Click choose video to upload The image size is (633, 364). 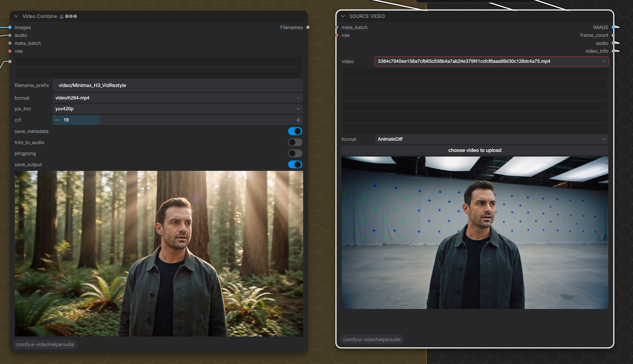(x=475, y=150)
